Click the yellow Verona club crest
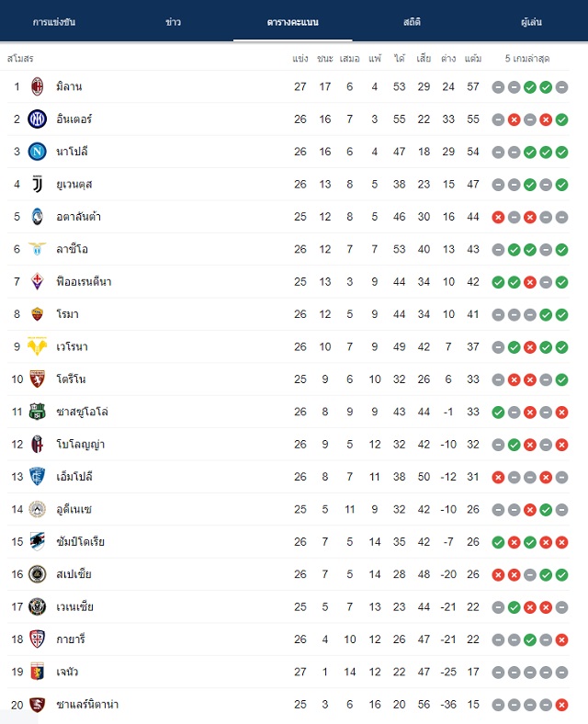 [x=38, y=346]
